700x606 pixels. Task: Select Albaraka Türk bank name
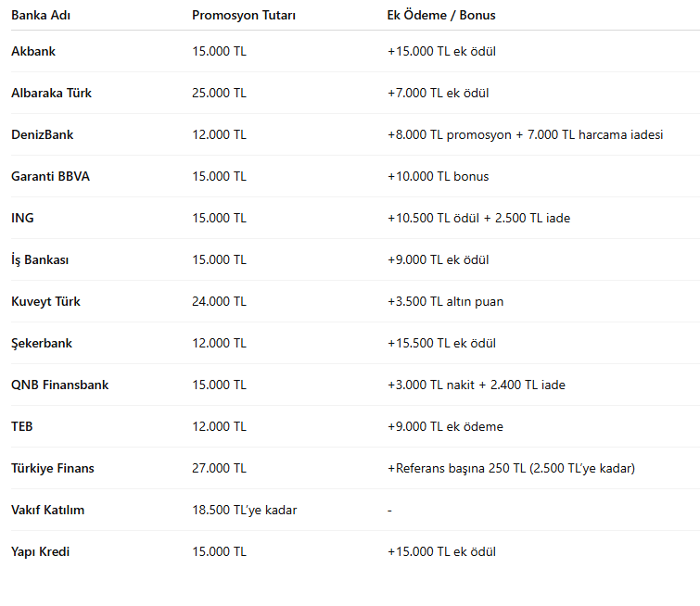51,93
